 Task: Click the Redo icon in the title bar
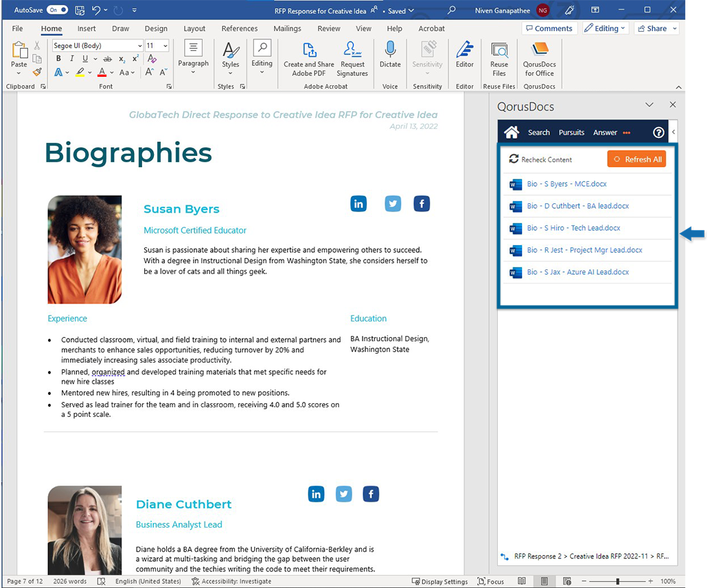coord(118,10)
